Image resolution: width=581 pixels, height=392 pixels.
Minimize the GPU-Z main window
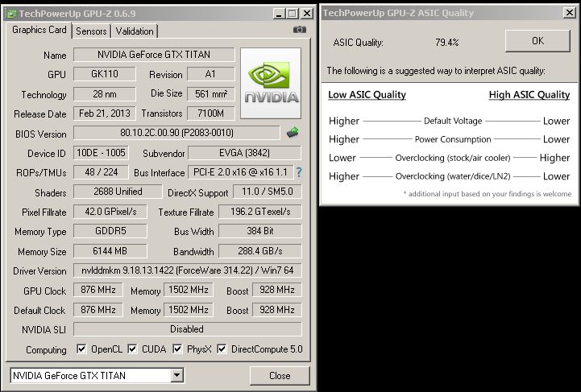pos(279,14)
